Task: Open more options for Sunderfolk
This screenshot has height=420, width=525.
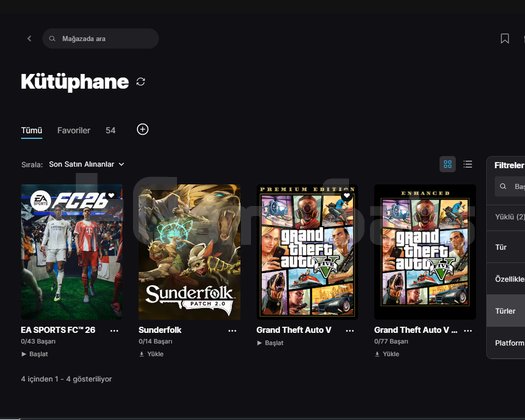Action: click(232, 331)
